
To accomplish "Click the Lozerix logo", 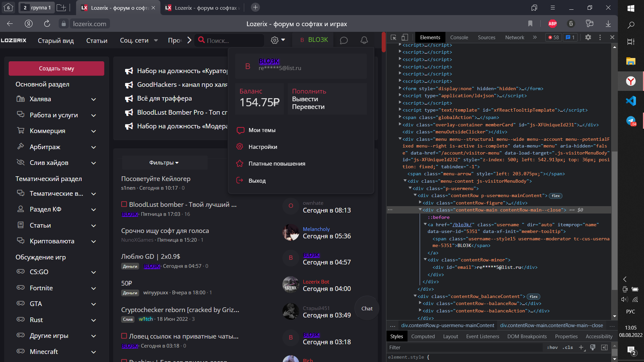I will pyautogui.click(x=14, y=41).
